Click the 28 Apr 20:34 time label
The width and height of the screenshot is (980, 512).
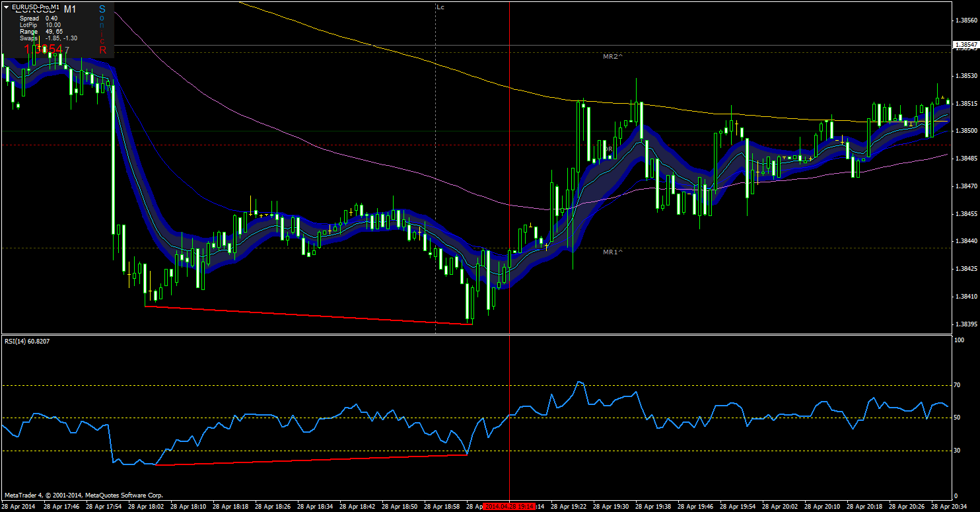[x=948, y=507]
